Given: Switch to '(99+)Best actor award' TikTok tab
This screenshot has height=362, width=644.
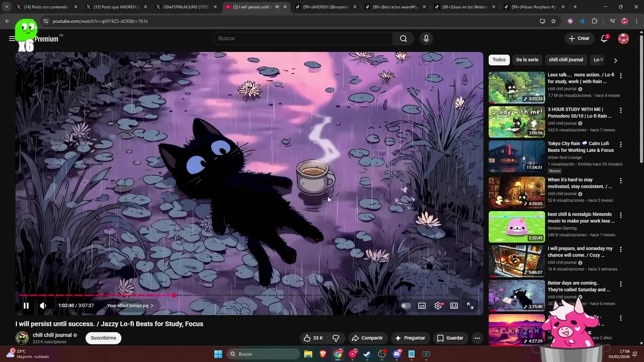Looking at the screenshot, I should coord(395,7).
